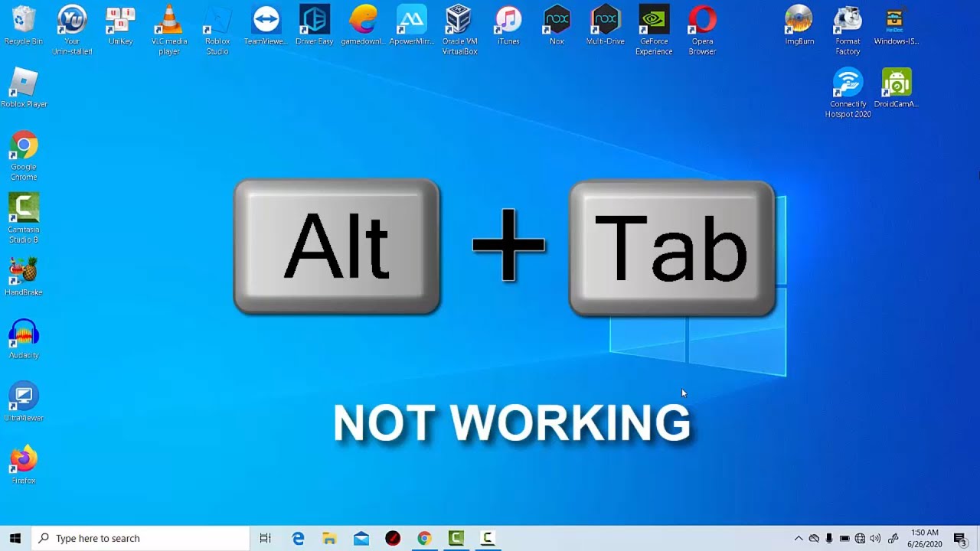Open the Windows Start menu

click(x=15, y=539)
